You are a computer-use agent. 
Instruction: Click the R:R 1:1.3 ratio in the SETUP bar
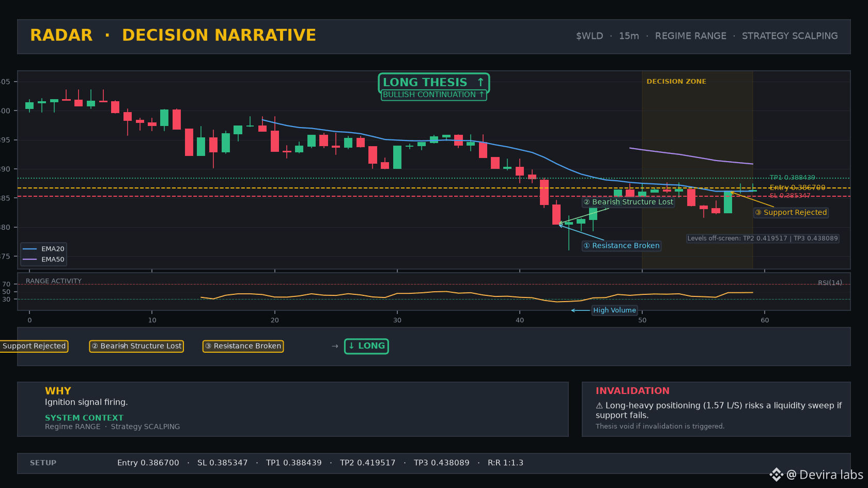click(506, 463)
